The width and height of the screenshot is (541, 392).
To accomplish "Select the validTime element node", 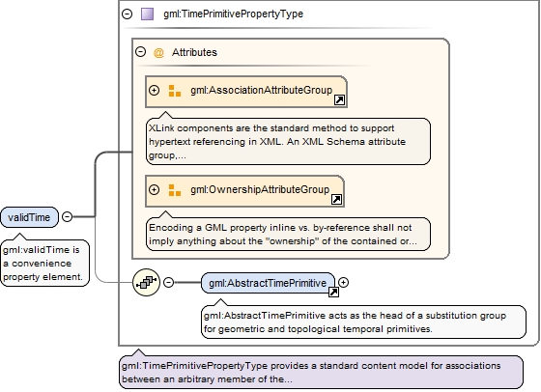I will [x=29, y=217].
